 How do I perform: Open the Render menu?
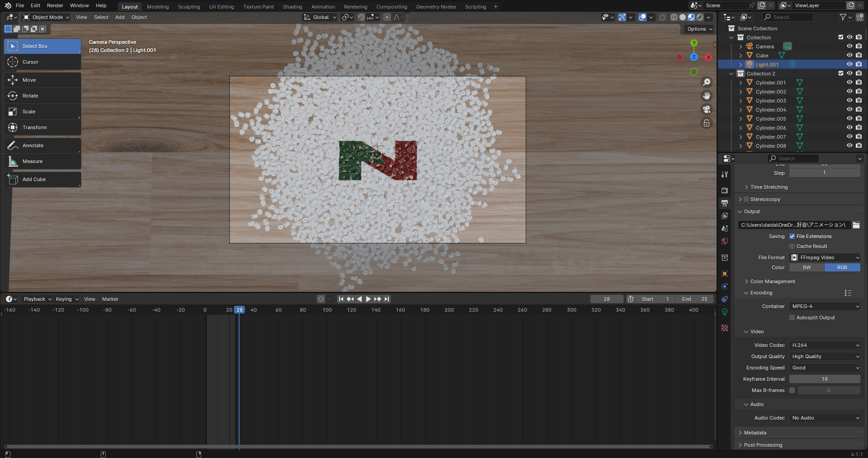[x=55, y=5]
